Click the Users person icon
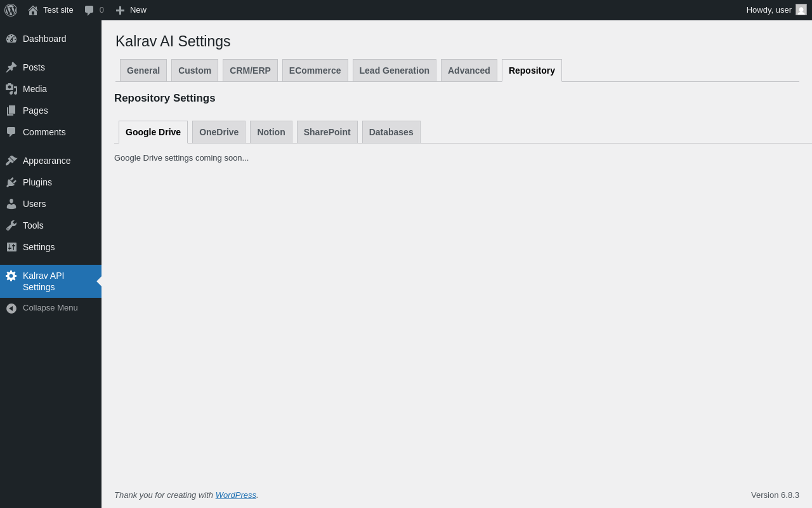812x508 pixels. pos(11,204)
